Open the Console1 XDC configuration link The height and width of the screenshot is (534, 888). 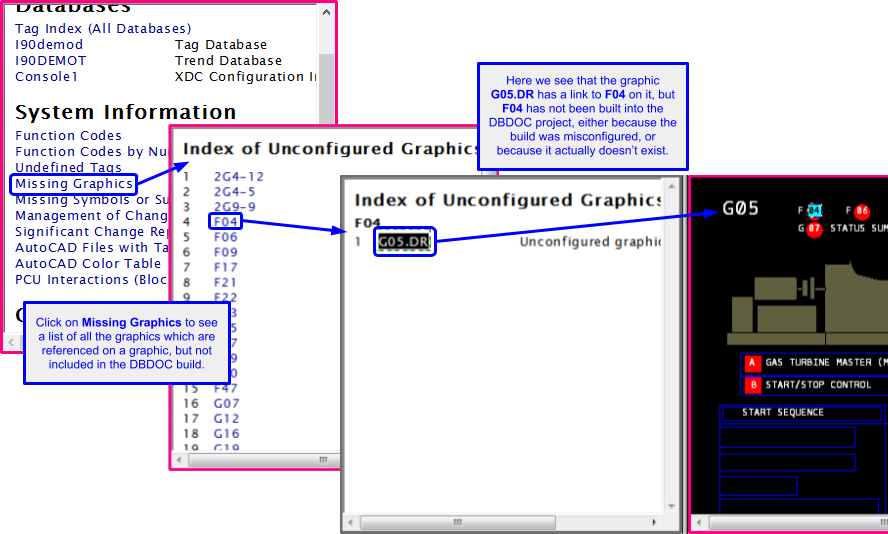tap(46, 77)
